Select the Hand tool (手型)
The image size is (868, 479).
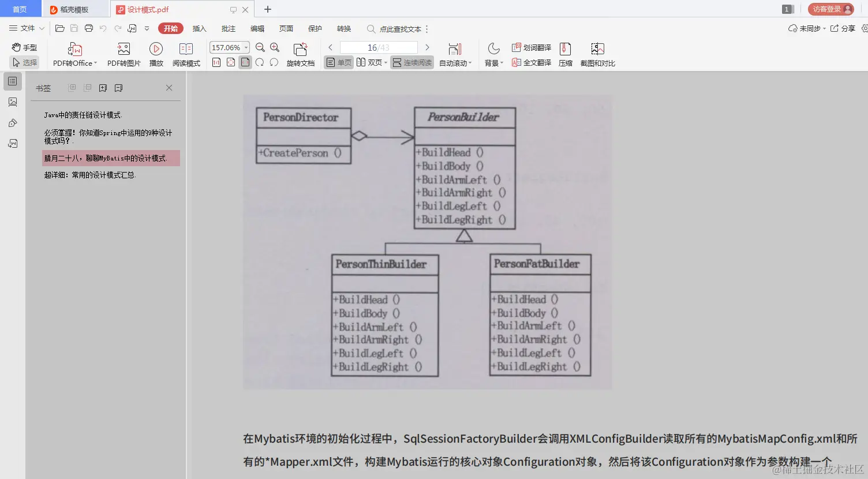(x=24, y=47)
